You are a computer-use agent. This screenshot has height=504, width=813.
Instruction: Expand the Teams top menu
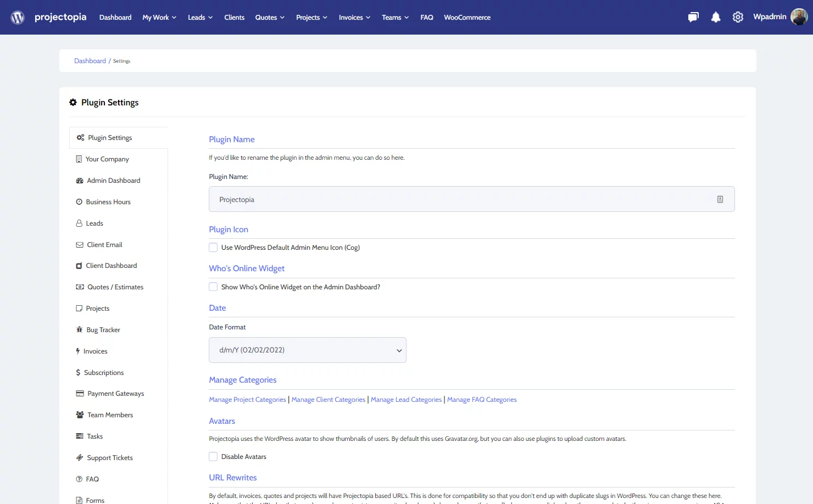tap(395, 18)
